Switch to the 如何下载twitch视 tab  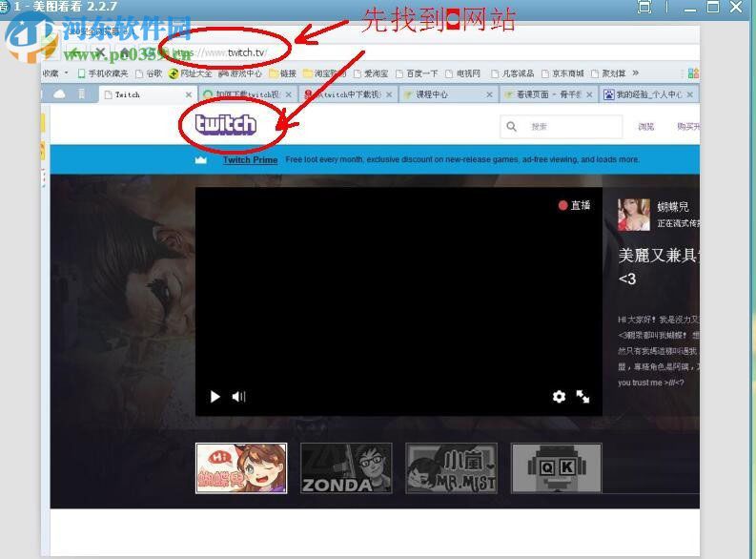click(x=246, y=94)
